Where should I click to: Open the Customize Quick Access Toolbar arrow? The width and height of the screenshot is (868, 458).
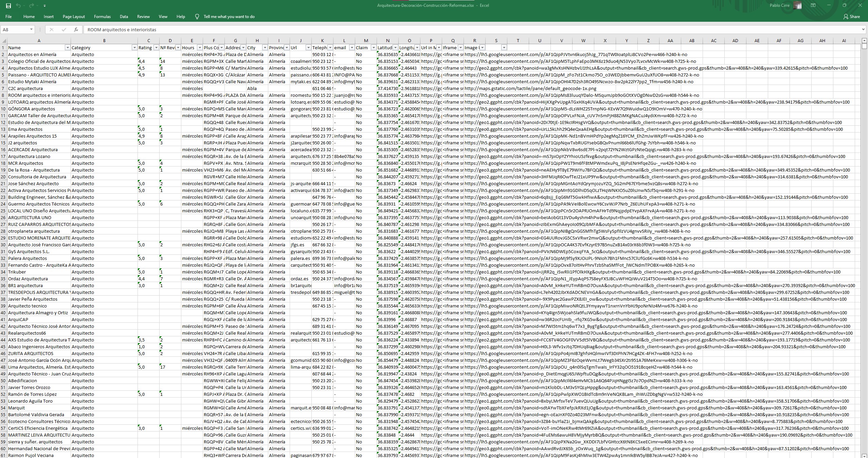(44, 5)
